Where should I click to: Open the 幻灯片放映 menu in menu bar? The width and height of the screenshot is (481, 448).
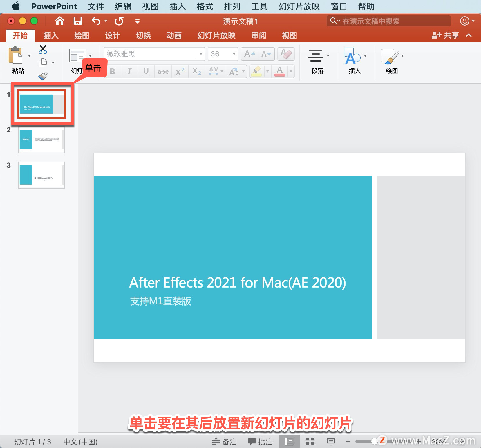coord(299,6)
